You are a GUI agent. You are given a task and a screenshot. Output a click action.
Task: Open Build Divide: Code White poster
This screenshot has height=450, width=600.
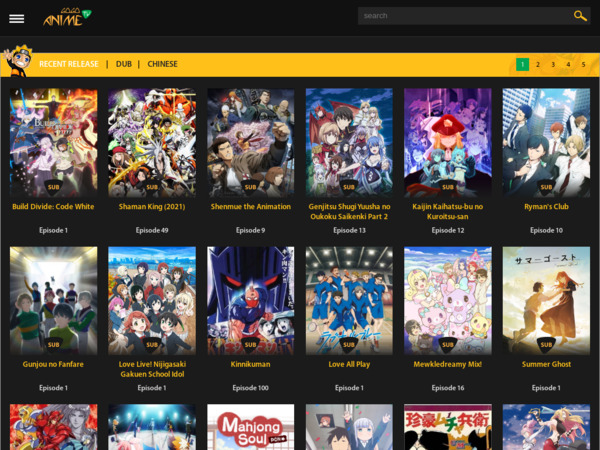(54, 143)
